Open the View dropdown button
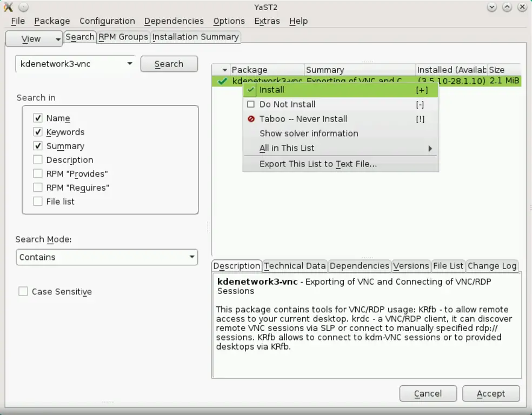 (x=34, y=39)
